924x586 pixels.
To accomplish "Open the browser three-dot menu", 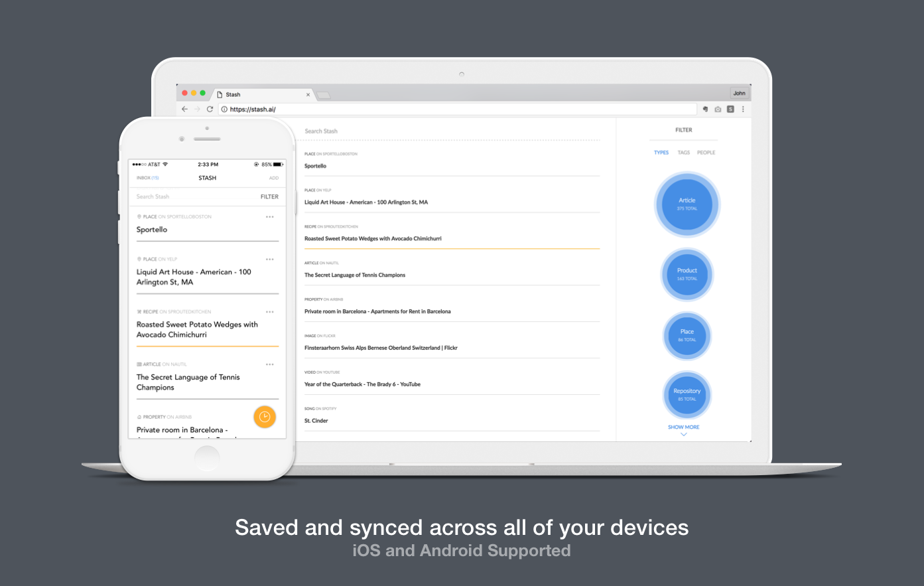I will (x=743, y=110).
